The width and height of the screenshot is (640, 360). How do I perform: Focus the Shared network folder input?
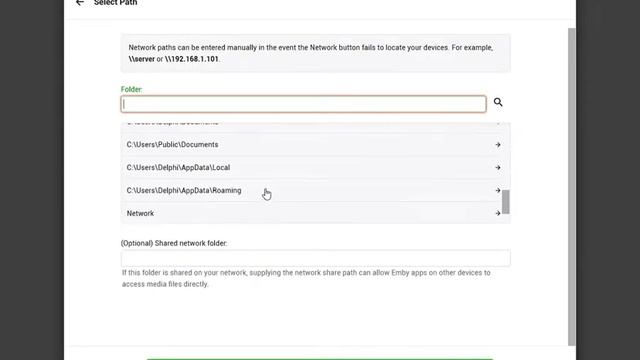click(x=316, y=258)
